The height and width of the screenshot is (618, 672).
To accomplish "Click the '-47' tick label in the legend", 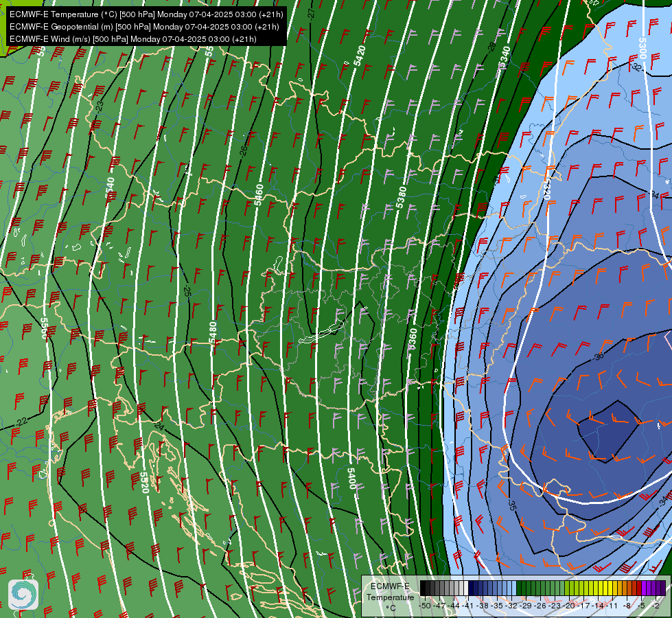I will point(439,606).
